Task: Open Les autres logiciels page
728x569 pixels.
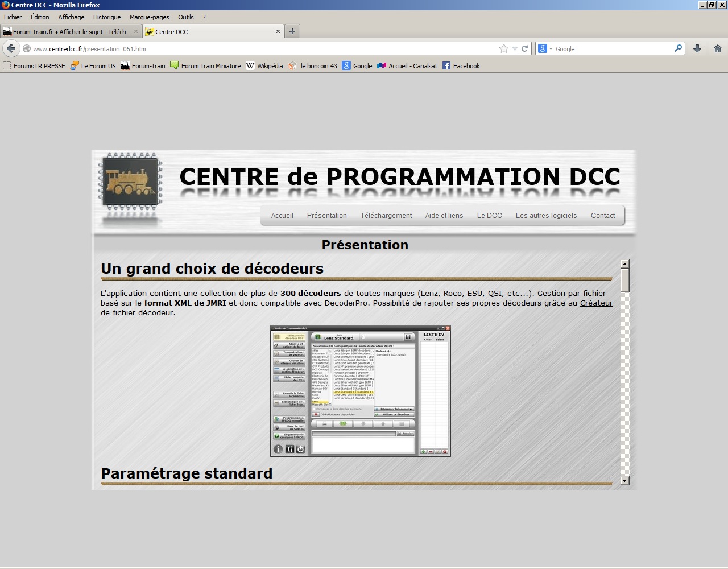Action: click(547, 216)
